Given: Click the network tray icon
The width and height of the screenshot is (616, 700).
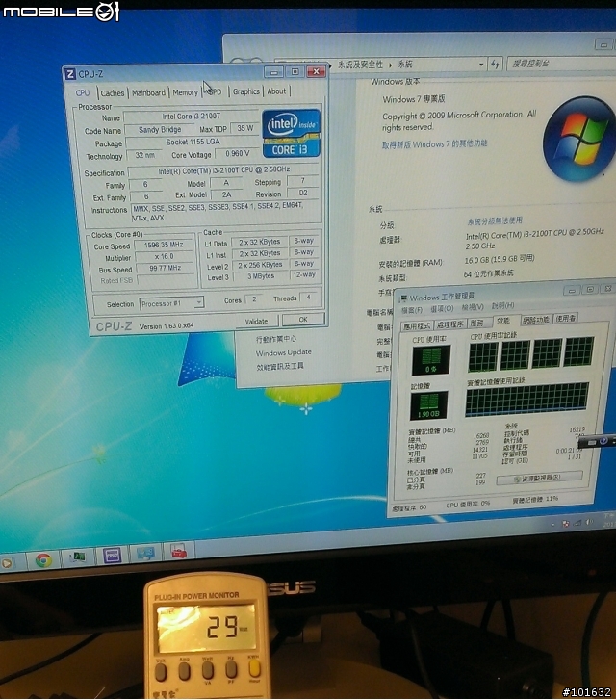Looking at the screenshot, I should (x=577, y=523).
